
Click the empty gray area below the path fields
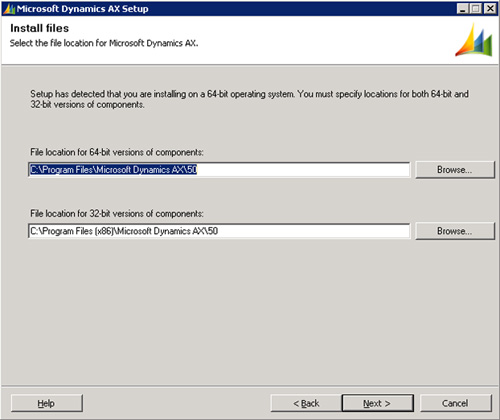tap(250, 310)
